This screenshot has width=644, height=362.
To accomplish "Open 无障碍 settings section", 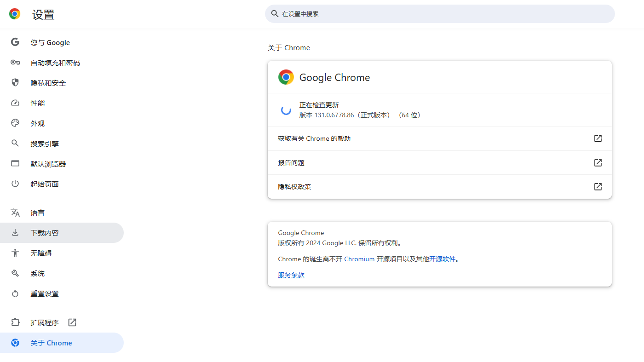I will coord(62,253).
